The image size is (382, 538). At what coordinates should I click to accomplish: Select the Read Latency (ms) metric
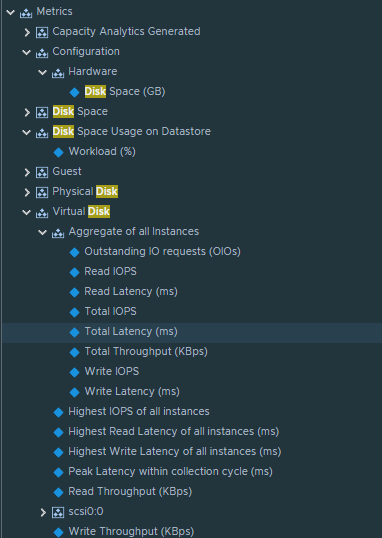pyautogui.click(x=131, y=292)
